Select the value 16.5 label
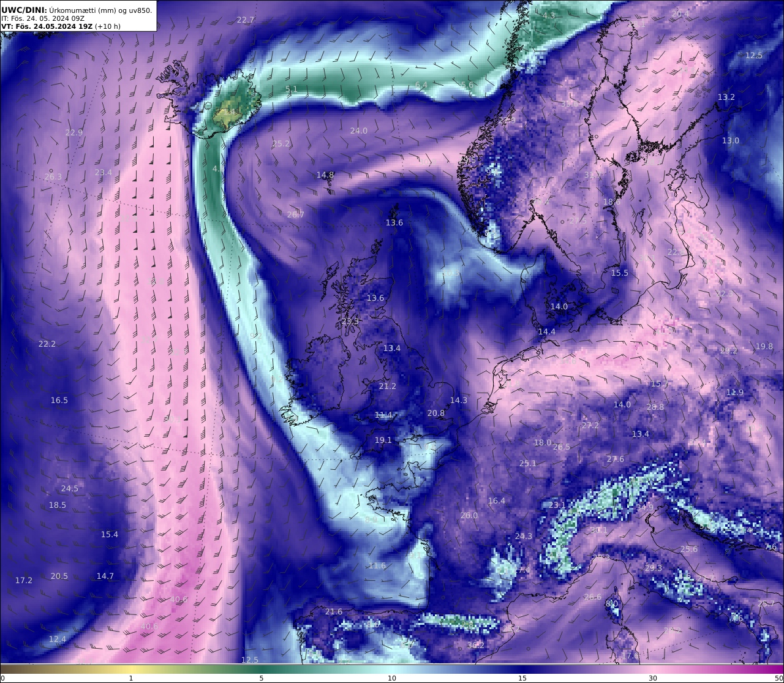The width and height of the screenshot is (784, 683). point(59,400)
